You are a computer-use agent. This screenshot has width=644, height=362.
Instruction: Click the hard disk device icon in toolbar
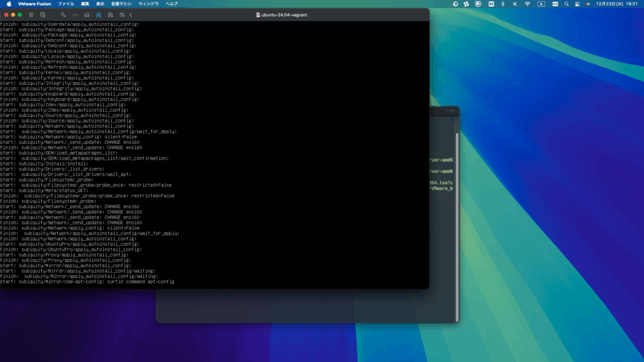tap(87, 14)
